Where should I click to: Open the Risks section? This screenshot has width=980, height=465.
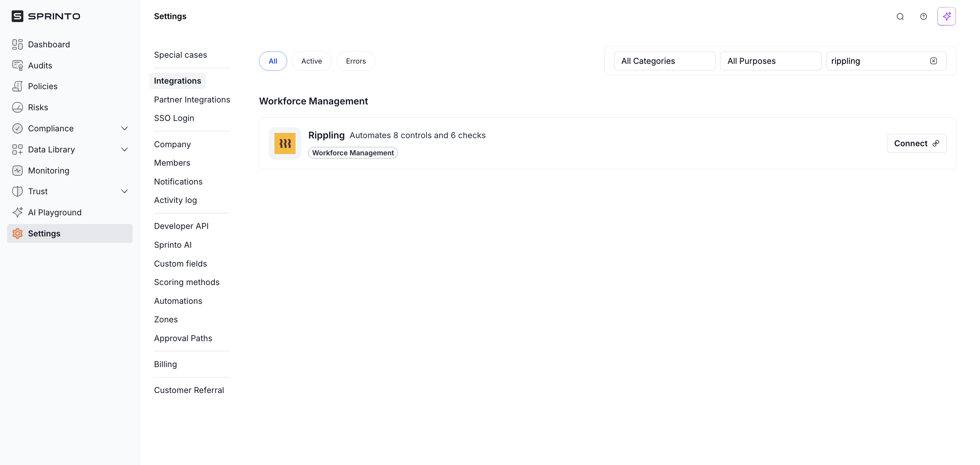point(38,107)
